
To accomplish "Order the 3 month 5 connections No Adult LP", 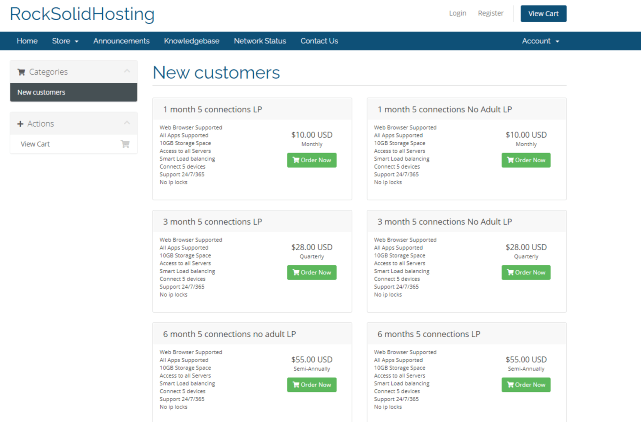I will [x=526, y=272].
